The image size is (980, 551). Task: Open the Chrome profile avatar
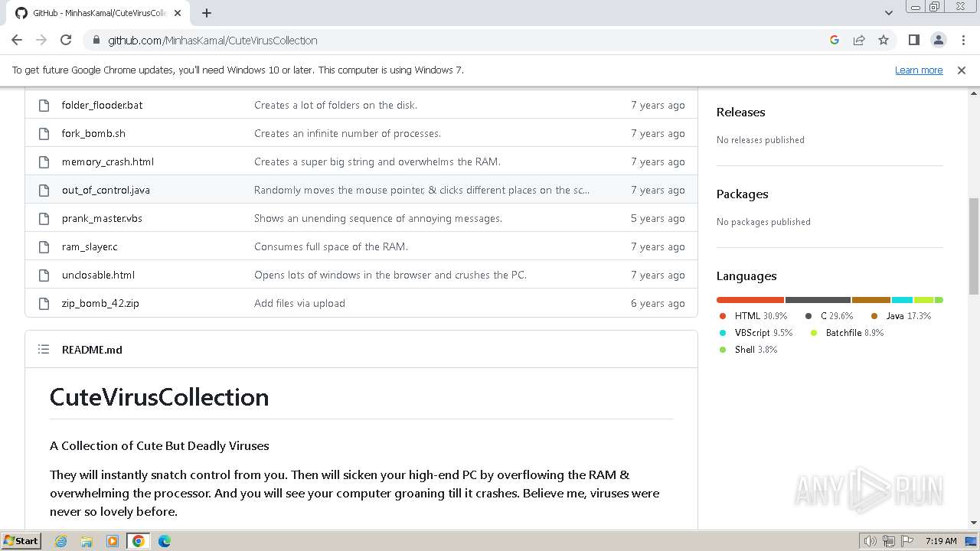click(x=939, y=40)
